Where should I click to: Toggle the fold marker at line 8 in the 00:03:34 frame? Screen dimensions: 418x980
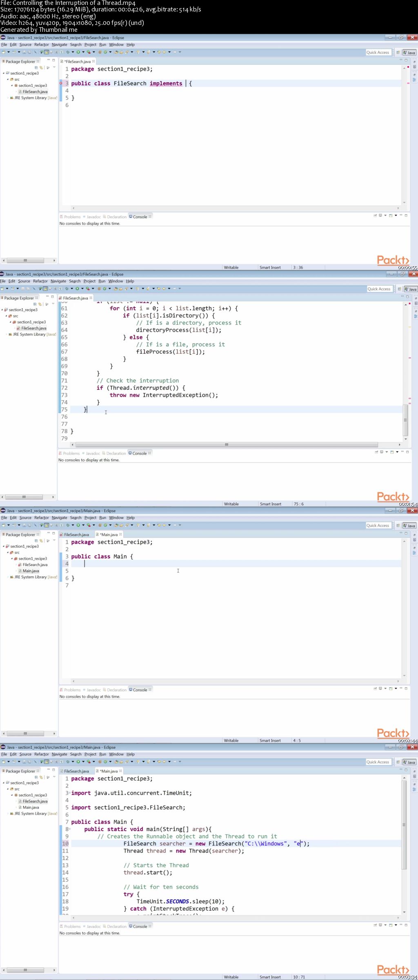pos(69,829)
